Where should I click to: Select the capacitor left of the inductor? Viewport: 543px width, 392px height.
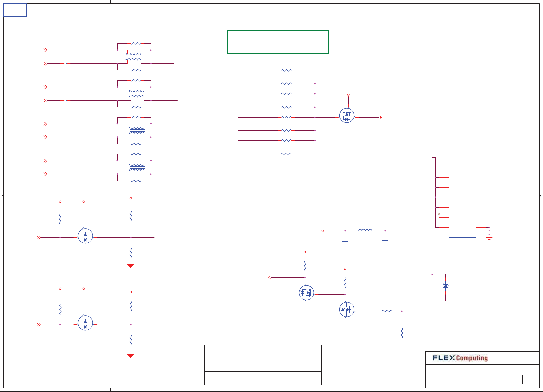click(345, 243)
